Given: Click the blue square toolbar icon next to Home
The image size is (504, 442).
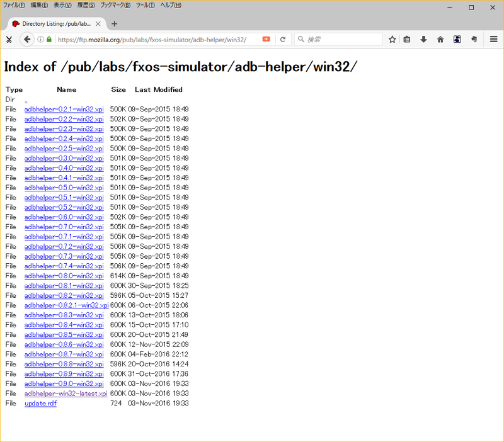Looking at the screenshot, I should [x=457, y=40].
